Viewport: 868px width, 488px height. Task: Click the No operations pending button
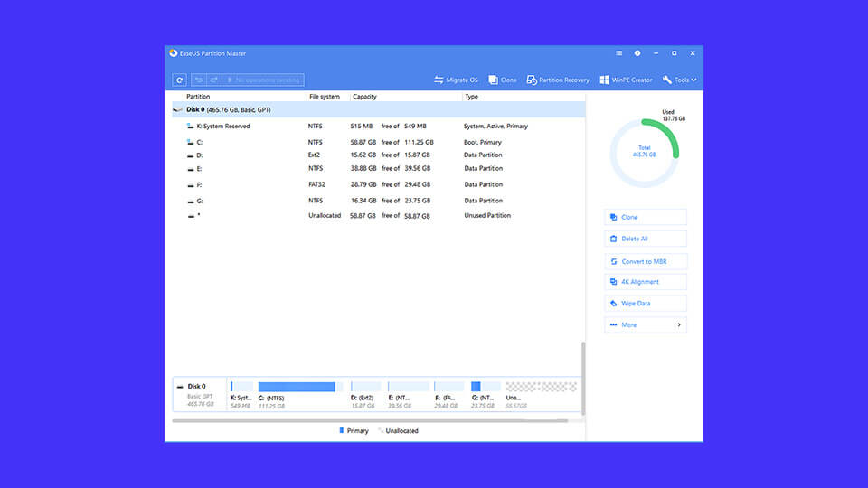tap(263, 80)
